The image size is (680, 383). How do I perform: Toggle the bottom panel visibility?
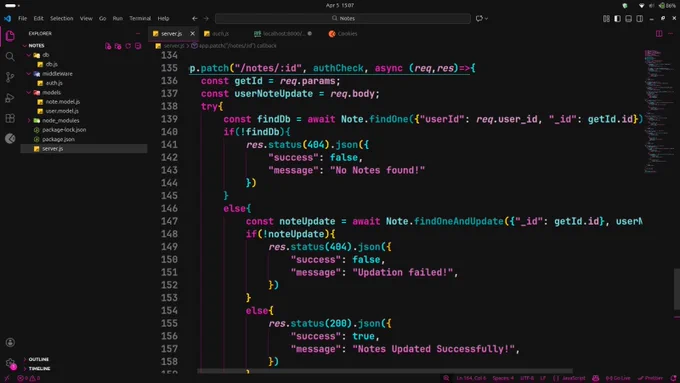628,19
